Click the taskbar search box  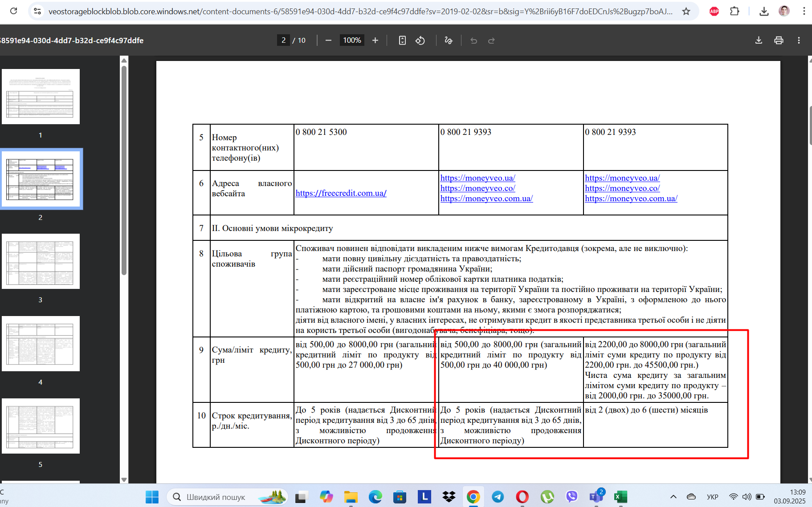point(227,497)
